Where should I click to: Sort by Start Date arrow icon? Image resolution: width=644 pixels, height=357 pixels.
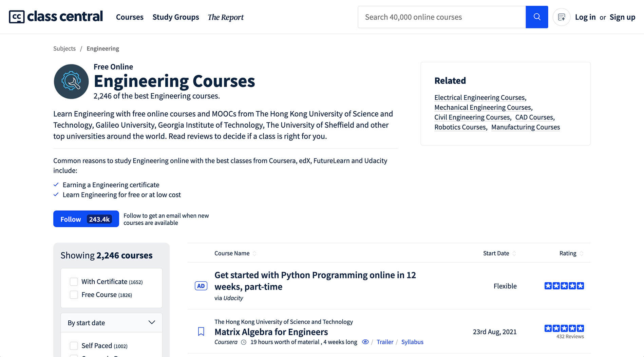[514, 253]
